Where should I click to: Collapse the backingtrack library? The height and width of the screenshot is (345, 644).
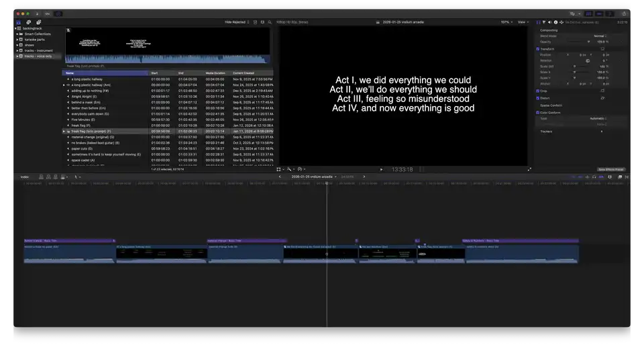(x=15, y=28)
